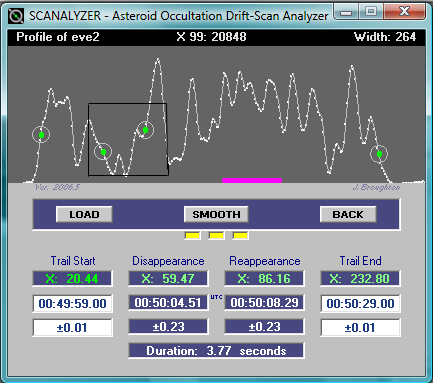The height and width of the screenshot is (383, 433).
Task: Select the Reappearance green marker inside the box
Action: tap(145, 130)
